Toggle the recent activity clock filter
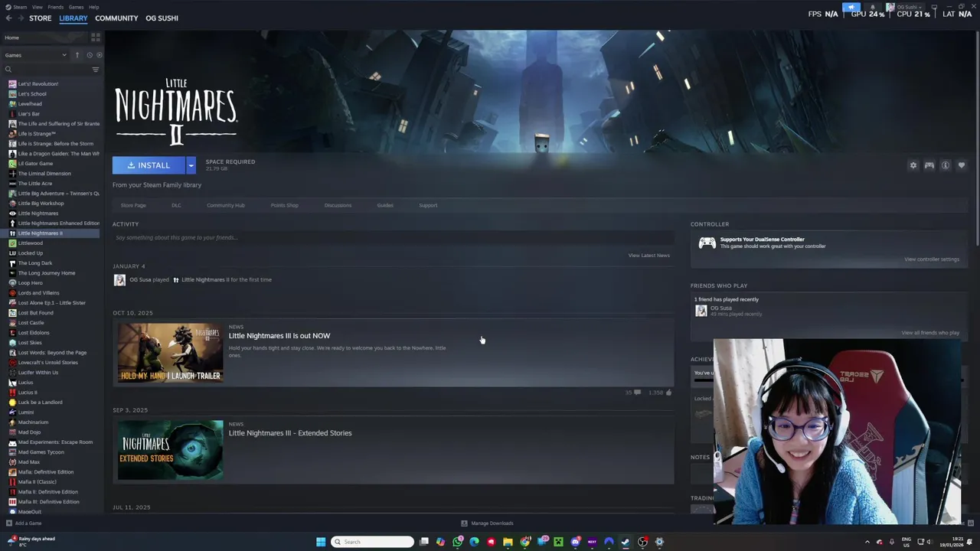 click(x=89, y=55)
